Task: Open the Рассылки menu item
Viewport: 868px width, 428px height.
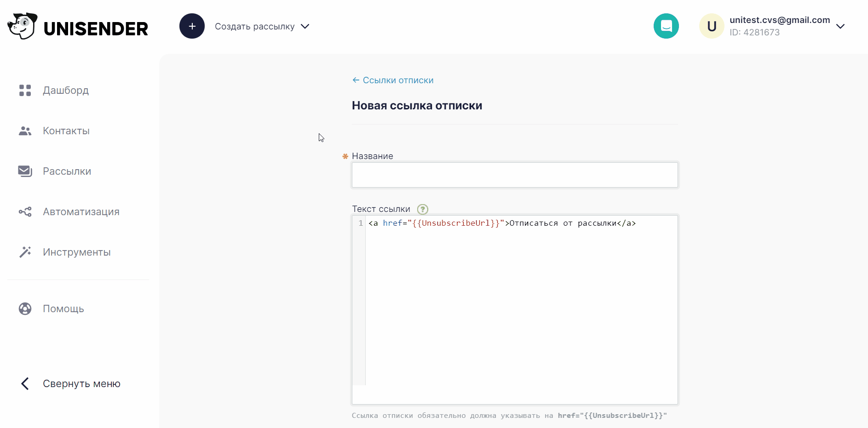Action: (x=67, y=171)
